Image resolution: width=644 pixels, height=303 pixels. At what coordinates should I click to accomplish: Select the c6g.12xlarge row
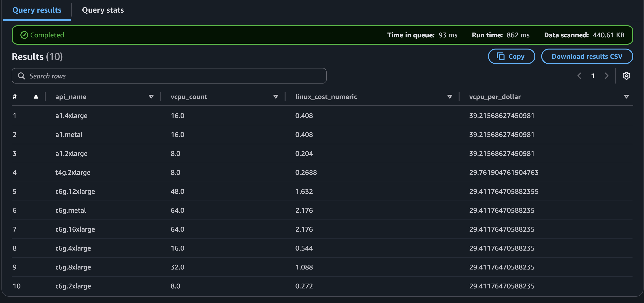pos(75,191)
